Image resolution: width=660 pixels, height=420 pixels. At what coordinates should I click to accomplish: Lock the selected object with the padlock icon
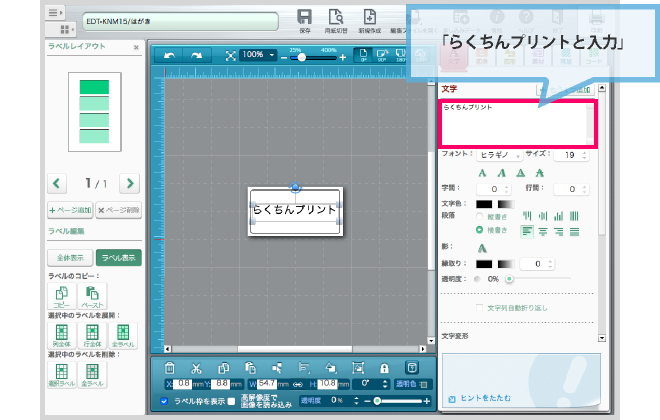384,369
